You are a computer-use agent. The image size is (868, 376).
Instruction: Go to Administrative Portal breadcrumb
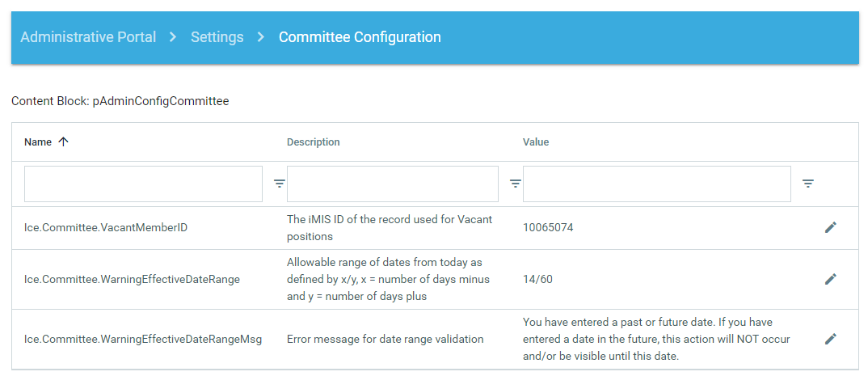pyautogui.click(x=88, y=37)
